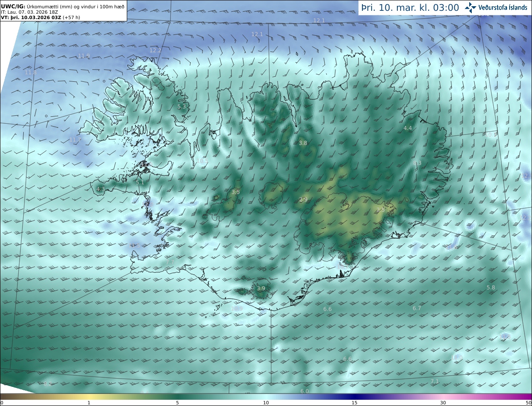Click the date label Þri. 10. mar. kl. 03:00
The width and height of the screenshot is (532, 406).
410,7
